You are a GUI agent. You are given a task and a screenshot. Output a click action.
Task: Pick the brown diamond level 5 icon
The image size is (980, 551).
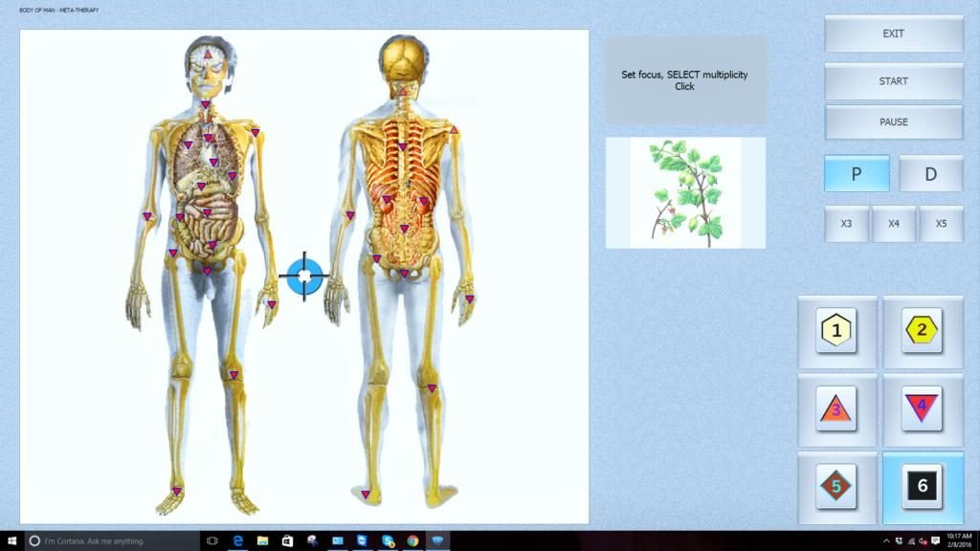(836, 486)
